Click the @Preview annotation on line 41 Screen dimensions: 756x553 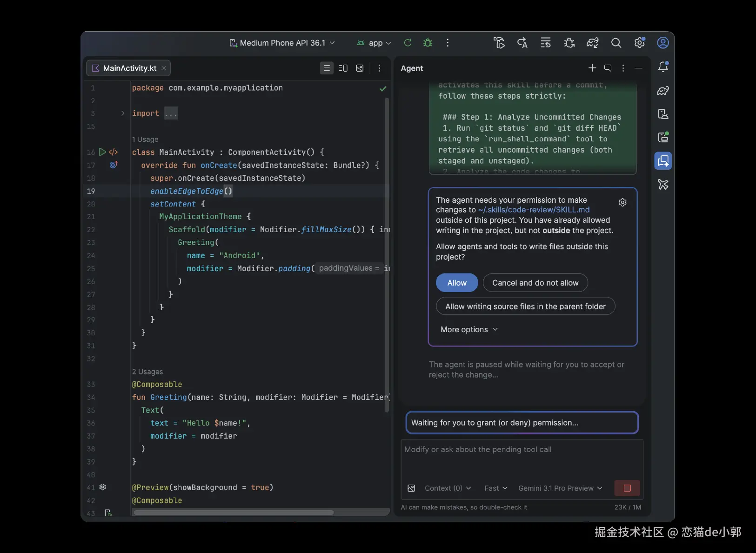(x=150, y=487)
